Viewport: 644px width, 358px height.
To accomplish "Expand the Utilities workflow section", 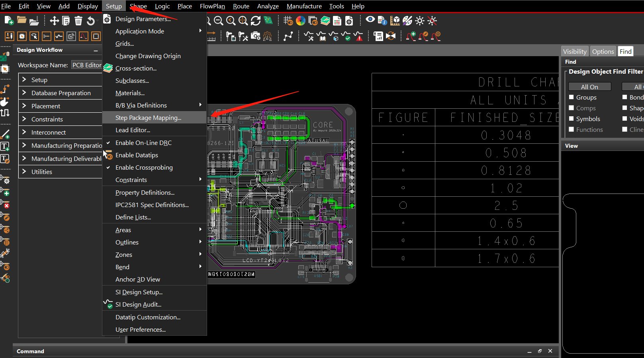I will tap(24, 172).
